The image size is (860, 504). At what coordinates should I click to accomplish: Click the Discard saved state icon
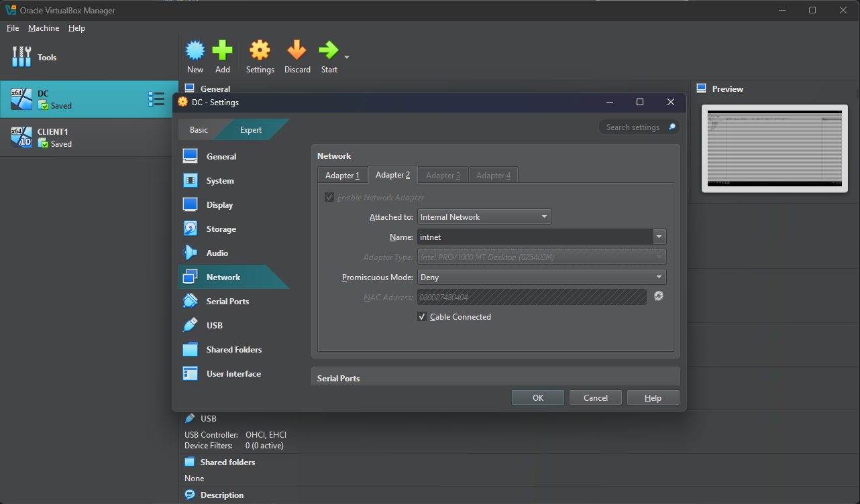(x=297, y=50)
